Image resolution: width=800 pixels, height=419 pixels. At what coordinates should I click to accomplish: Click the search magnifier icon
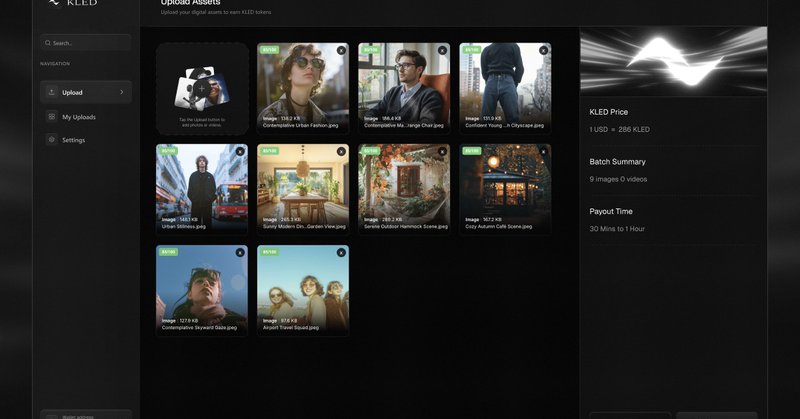coord(47,43)
